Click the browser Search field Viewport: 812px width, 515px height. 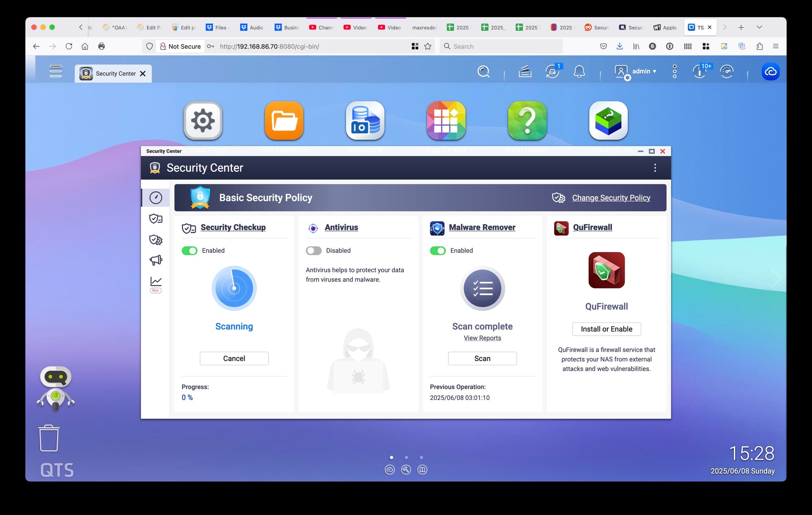[x=501, y=47]
